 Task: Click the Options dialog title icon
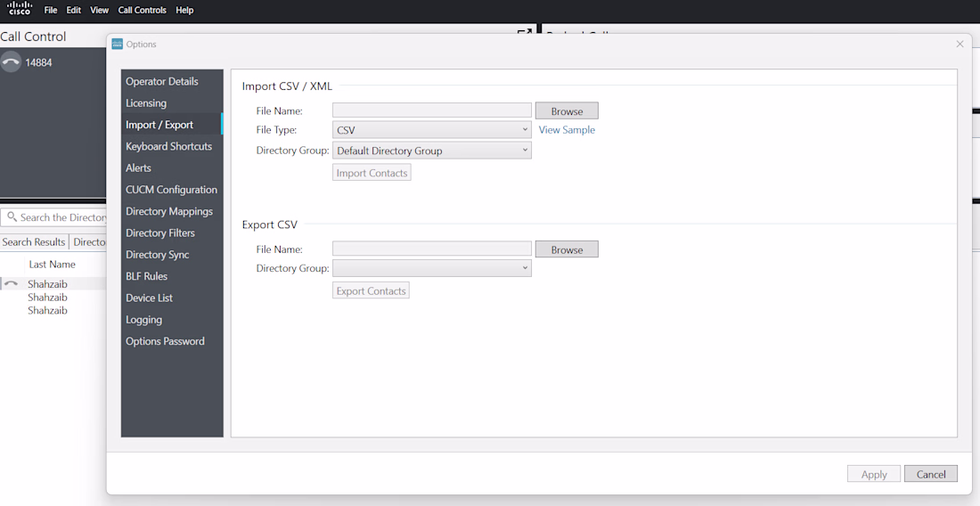coord(117,44)
